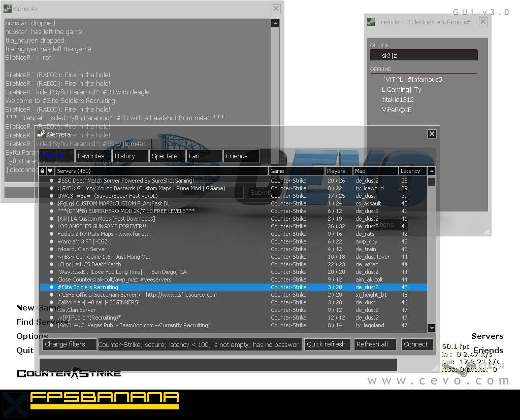Click the Connect button

pyautogui.click(x=417, y=344)
